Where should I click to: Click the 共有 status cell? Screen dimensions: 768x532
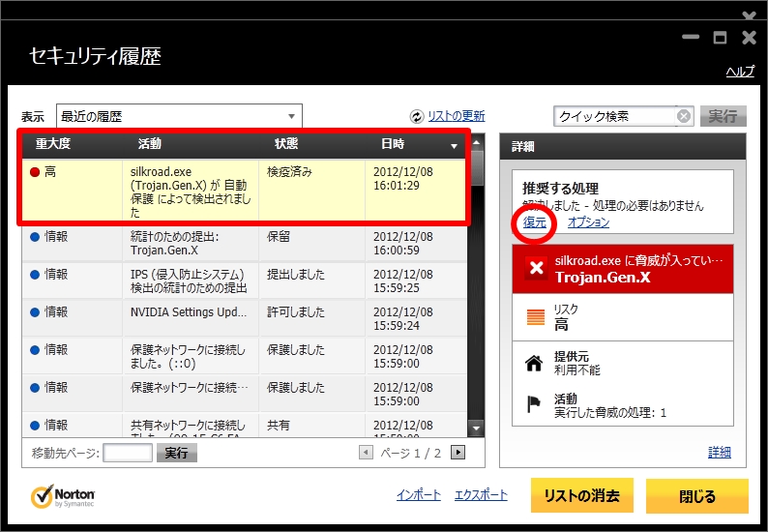pos(279,426)
